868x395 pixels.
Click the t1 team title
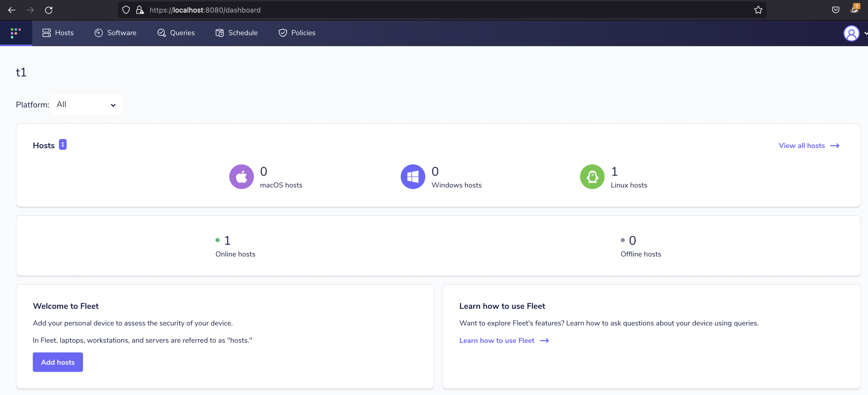[x=21, y=72]
